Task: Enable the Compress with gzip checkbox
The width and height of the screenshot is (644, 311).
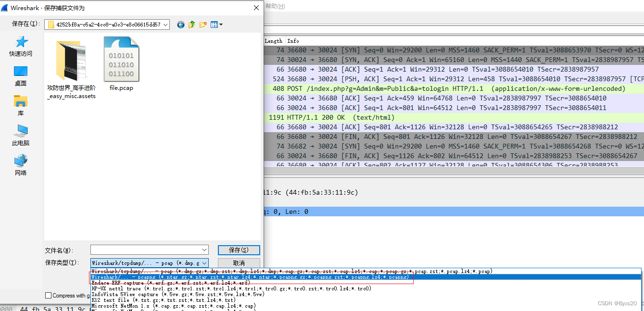Action: coord(48,296)
